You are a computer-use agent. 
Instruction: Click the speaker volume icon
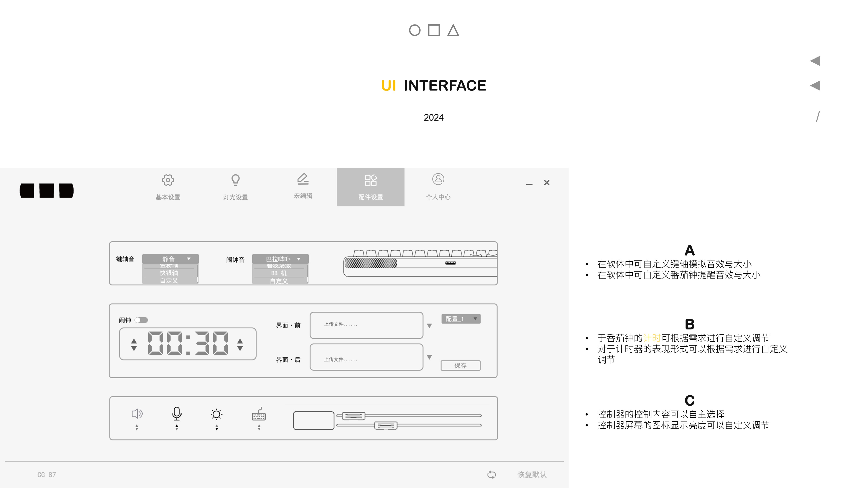point(136,414)
